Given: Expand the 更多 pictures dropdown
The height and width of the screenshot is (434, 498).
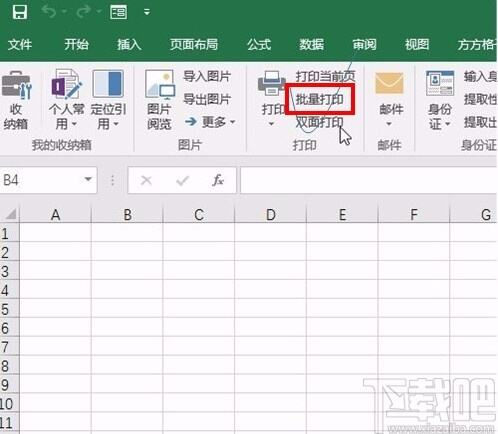Looking at the screenshot, I should click(x=210, y=122).
